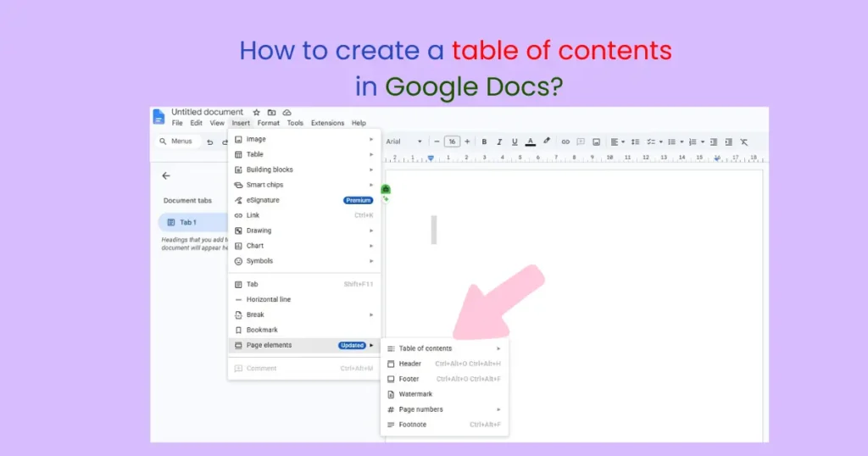Open the Edit menu
This screenshot has width=868, height=456.
click(x=196, y=124)
